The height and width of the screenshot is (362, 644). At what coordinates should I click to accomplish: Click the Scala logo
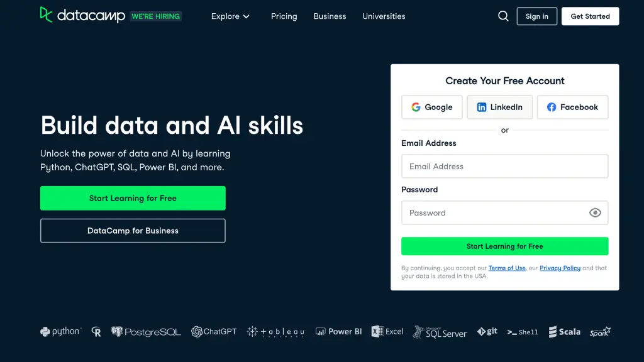click(564, 332)
